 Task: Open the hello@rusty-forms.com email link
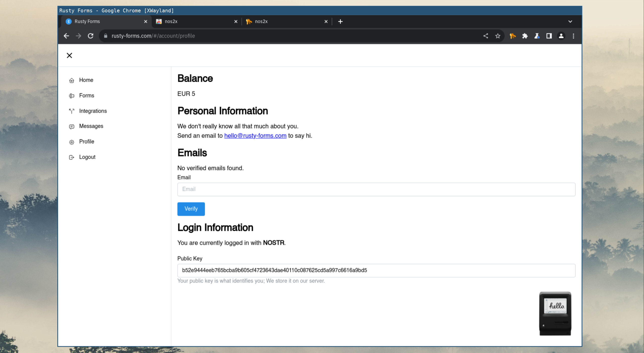click(x=255, y=136)
